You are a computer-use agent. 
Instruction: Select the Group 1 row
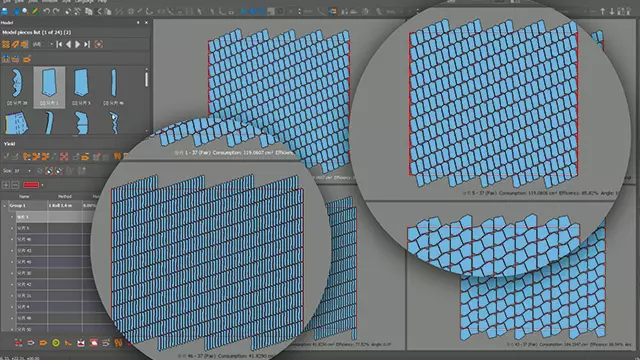[x=48, y=206]
